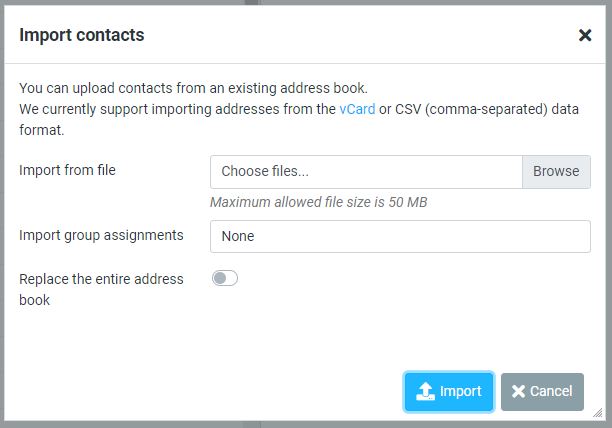Open the vCard format link

click(357, 109)
